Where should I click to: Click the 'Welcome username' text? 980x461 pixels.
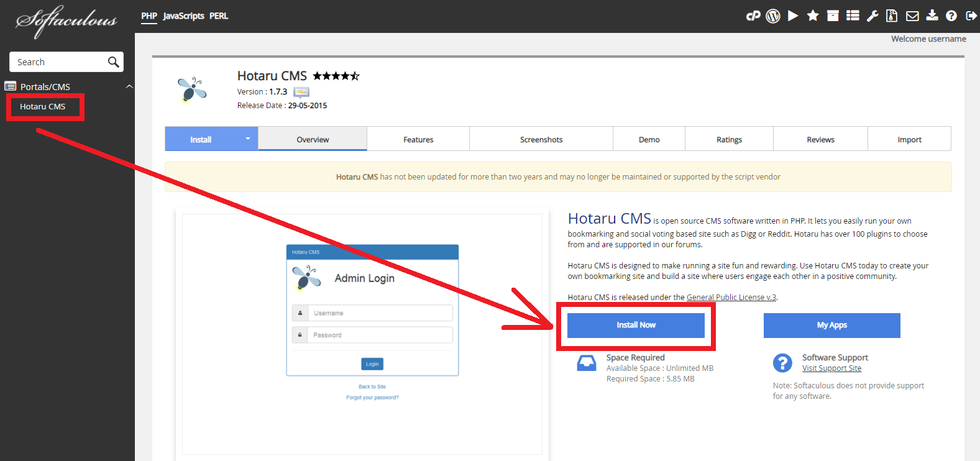pyautogui.click(x=928, y=39)
